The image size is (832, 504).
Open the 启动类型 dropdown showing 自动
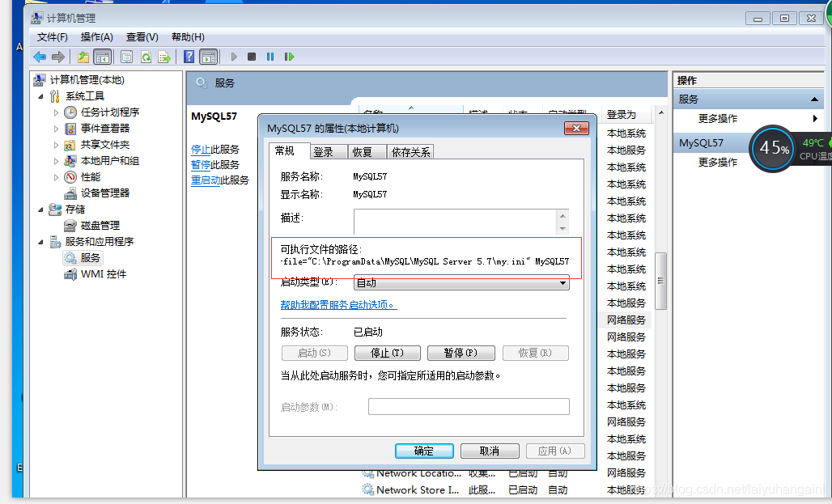coord(461,283)
